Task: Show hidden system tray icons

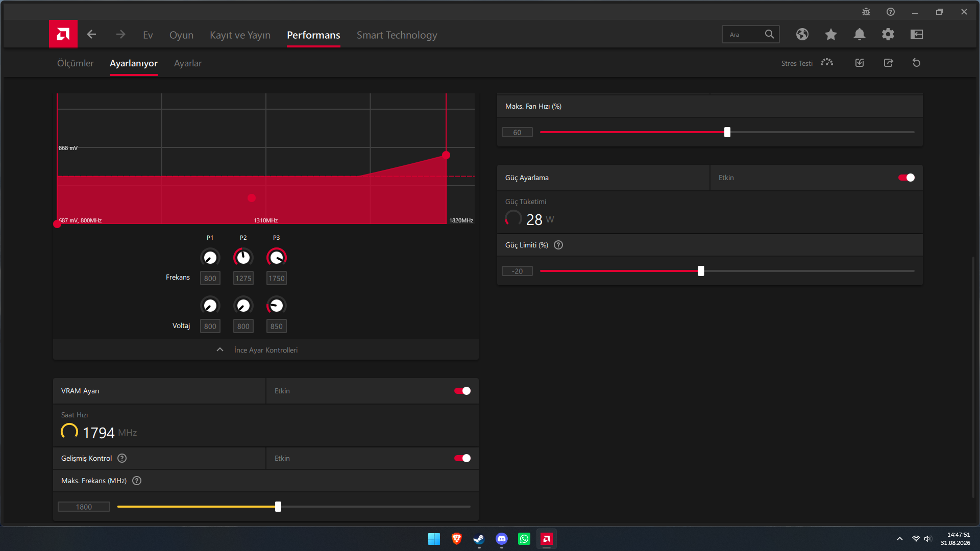Action: click(x=900, y=539)
